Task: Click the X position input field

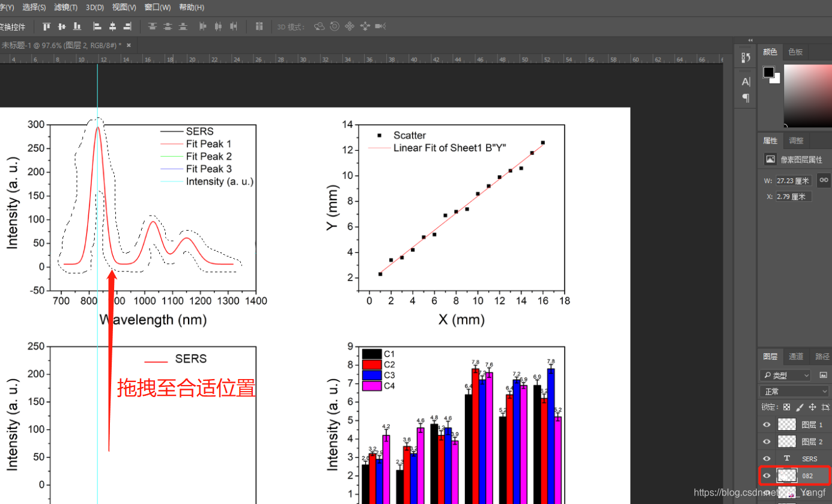Action: point(794,196)
